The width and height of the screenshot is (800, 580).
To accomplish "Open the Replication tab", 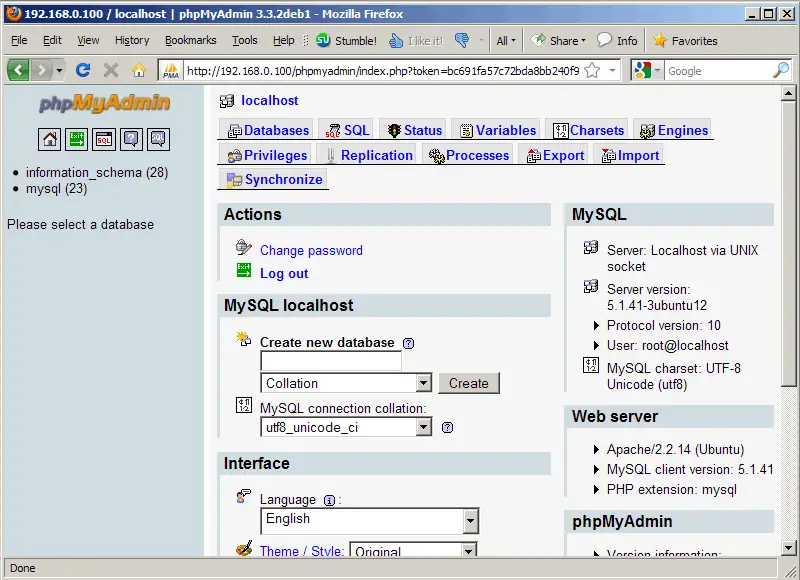I will (368, 156).
